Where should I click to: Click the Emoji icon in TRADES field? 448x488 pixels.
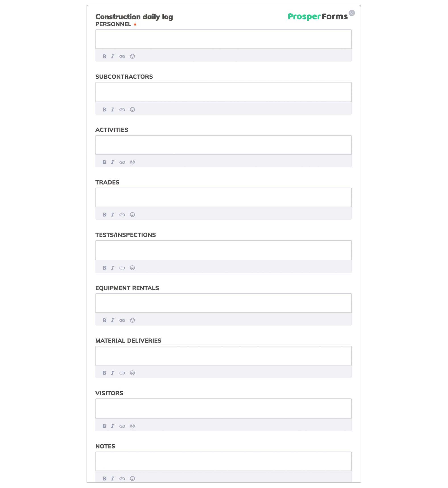(132, 214)
